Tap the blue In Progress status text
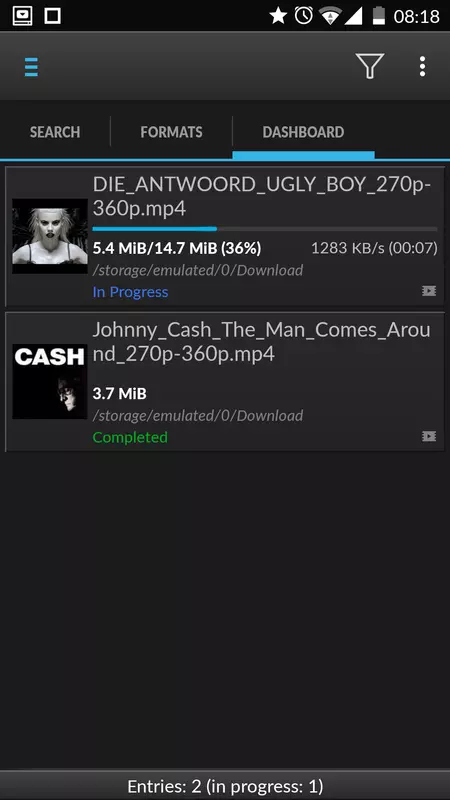Image resolution: width=450 pixels, height=800 pixels. (130, 292)
